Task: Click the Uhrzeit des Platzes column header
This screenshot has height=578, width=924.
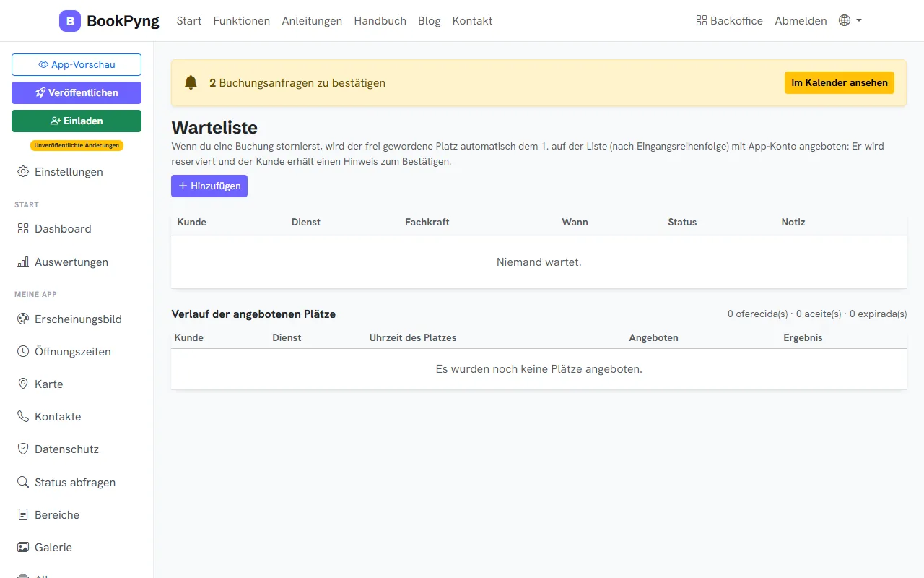Action: point(413,337)
